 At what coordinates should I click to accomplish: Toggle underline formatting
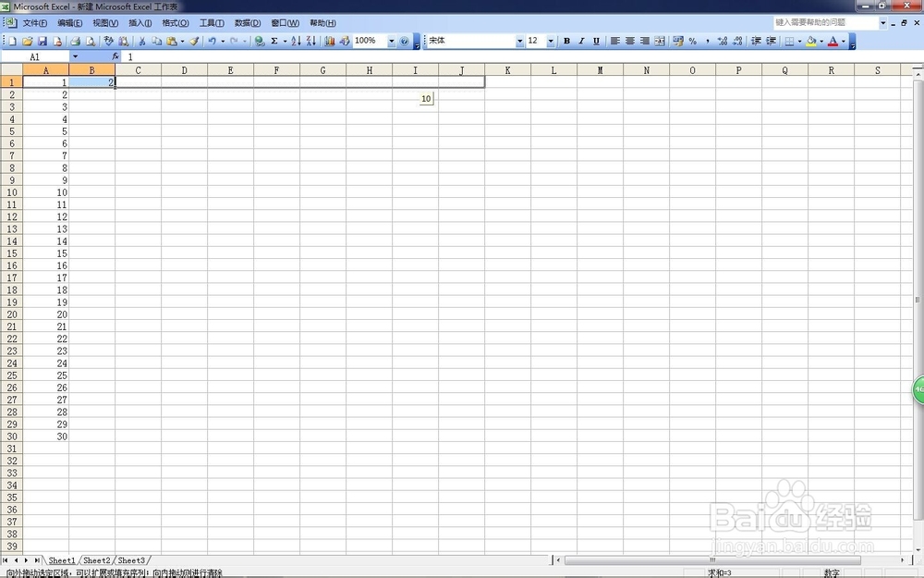[x=595, y=42]
